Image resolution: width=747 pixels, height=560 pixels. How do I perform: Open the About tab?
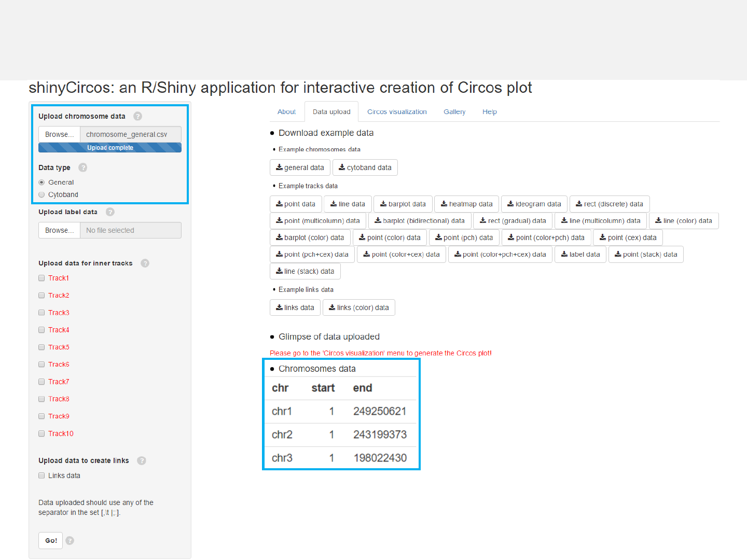(x=286, y=111)
